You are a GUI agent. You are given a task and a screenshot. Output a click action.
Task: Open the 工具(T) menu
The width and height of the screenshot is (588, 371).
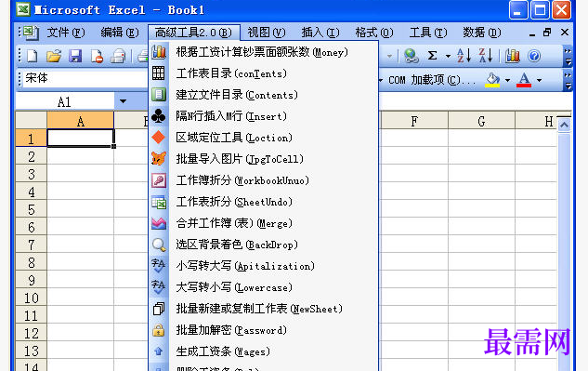pos(428,33)
